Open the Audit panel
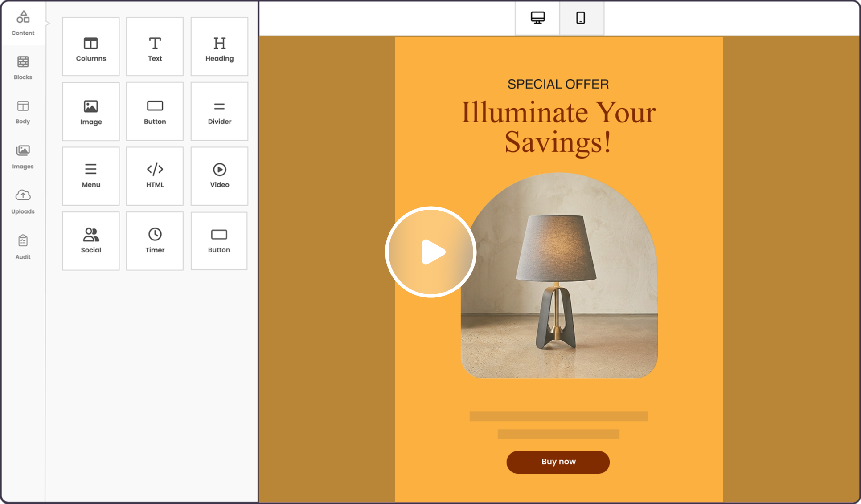Screen dimensions: 861x504 (23, 247)
